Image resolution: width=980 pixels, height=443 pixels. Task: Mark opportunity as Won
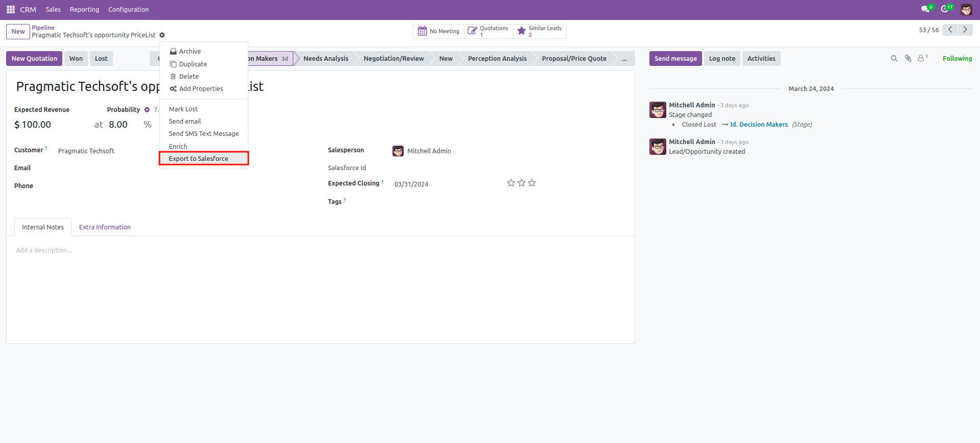coord(76,59)
